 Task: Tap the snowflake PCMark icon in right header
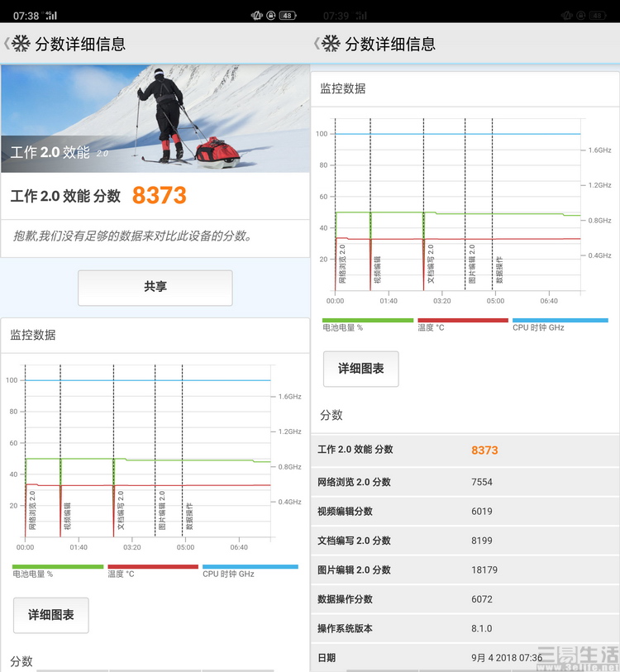coord(331,44)
